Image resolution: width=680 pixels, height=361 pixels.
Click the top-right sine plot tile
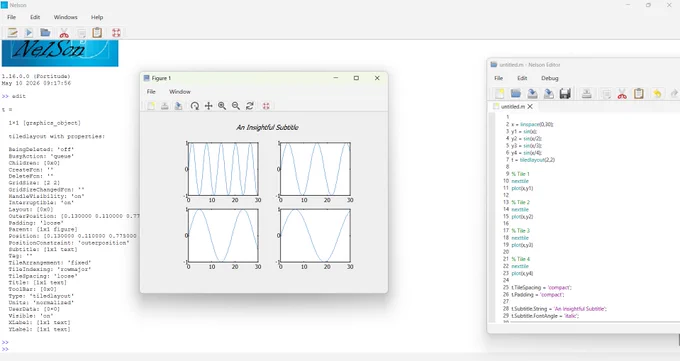click(x=315, y=169)
